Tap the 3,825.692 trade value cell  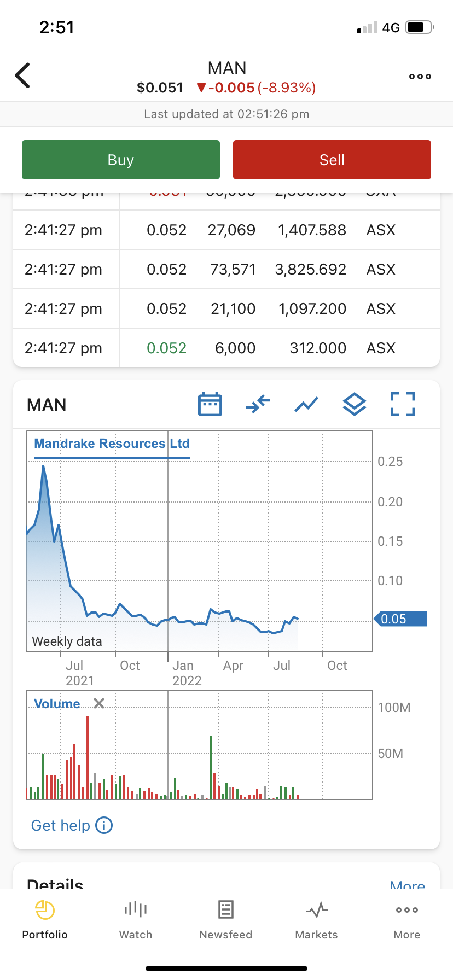[x=311, y=270]
